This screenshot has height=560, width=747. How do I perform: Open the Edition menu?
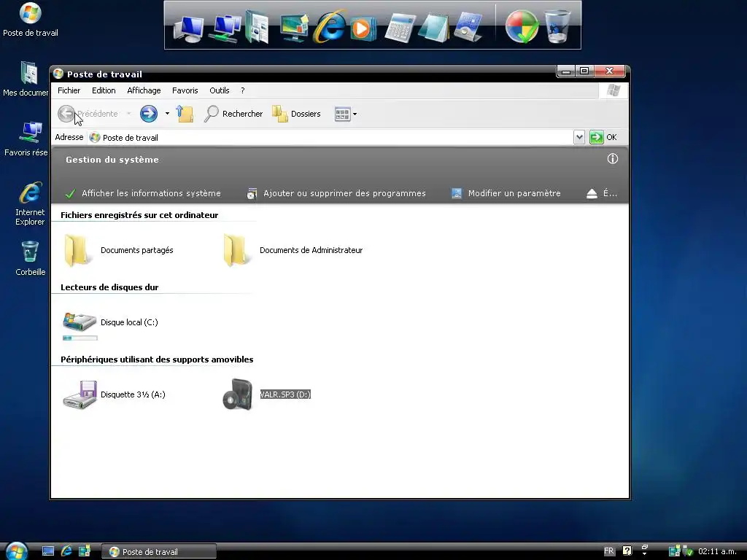click(104, 90)
